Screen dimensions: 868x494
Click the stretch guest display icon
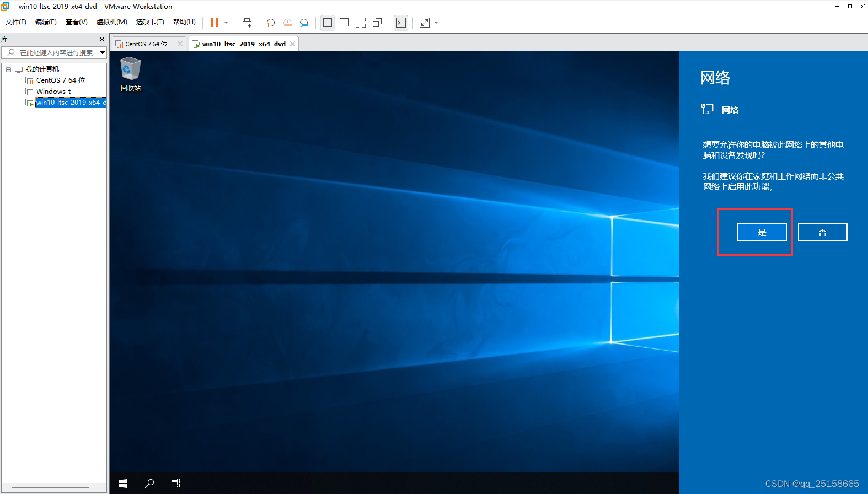pyautogui.click(x=425, y=23)
